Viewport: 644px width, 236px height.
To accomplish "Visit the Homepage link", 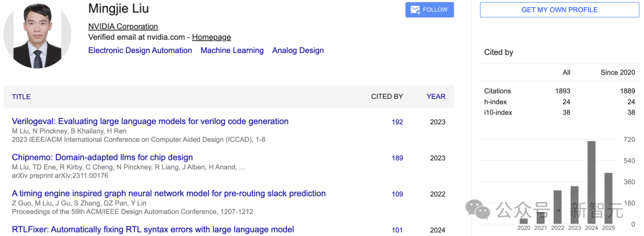I will click(211, 38).
